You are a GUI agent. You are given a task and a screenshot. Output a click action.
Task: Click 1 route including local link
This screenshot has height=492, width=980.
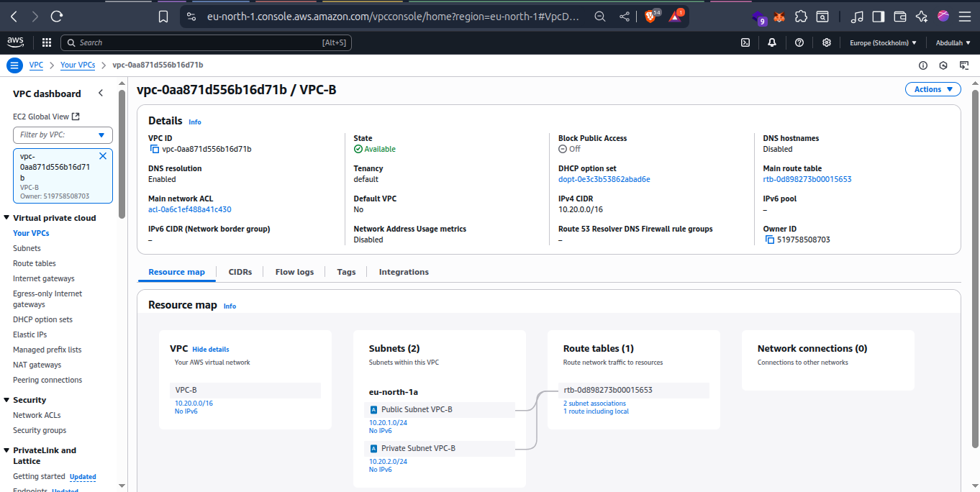tap(596, 411)
